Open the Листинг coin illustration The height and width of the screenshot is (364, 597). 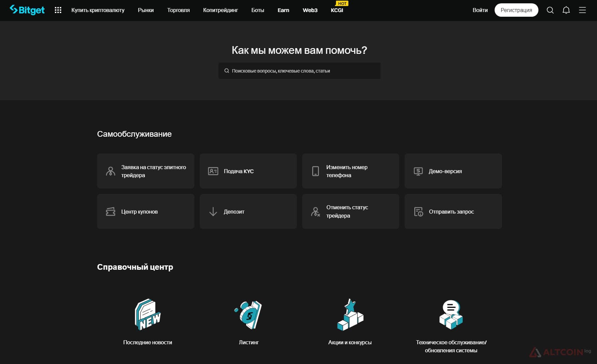tap(249, 314)
